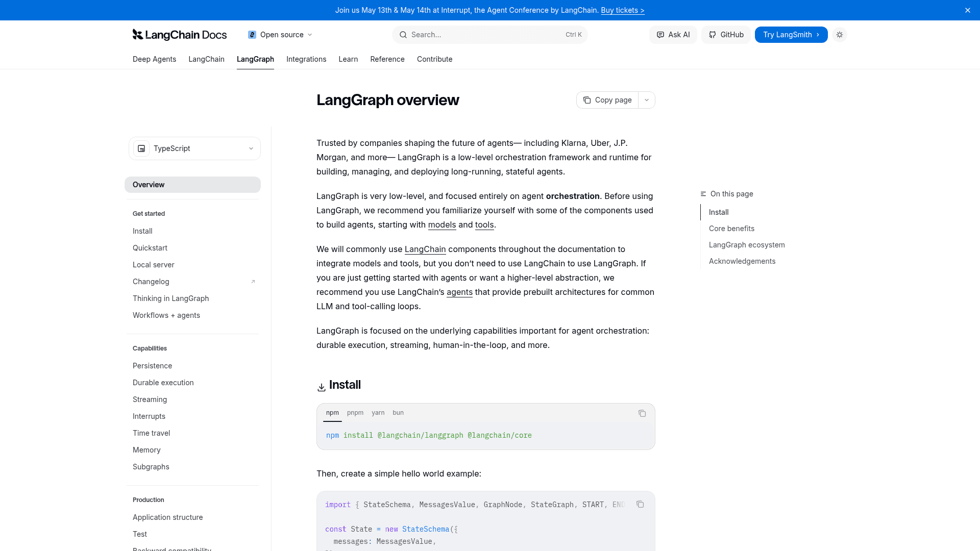Open the agents inline link
This screenshot has height=551, width=980.
pos(459,292)
